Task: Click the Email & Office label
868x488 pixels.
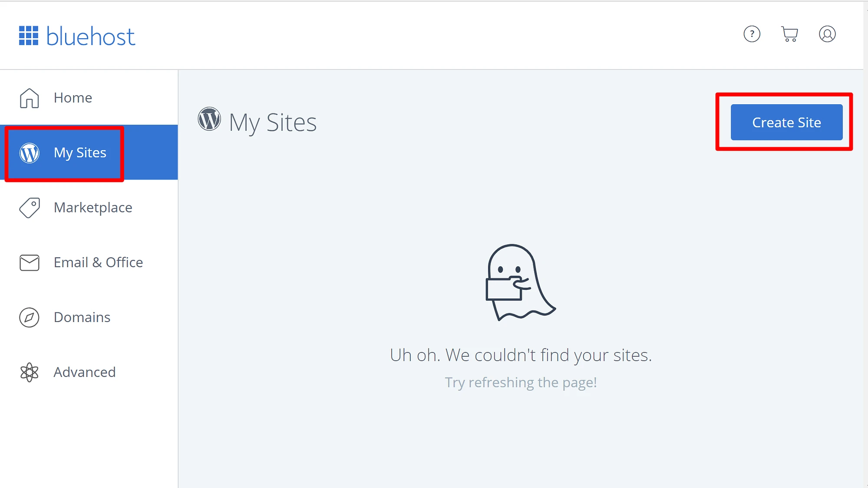Action: (98, 262)
